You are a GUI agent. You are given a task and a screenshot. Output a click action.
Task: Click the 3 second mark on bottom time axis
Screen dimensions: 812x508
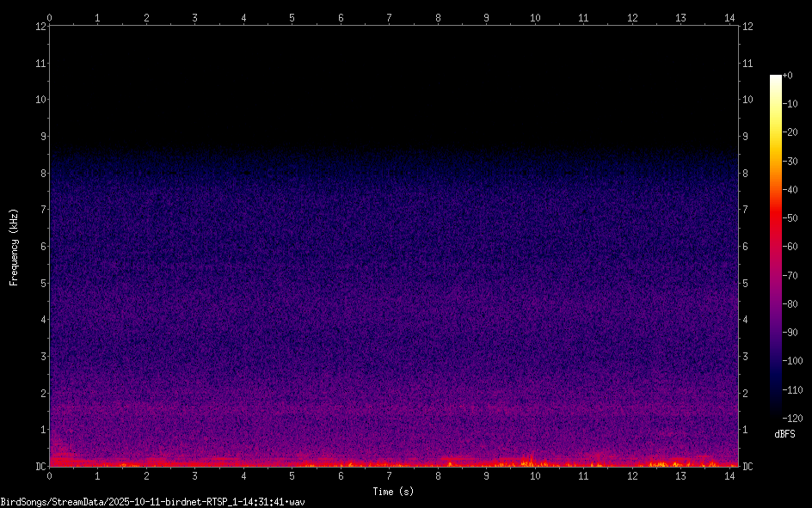(195, 475)
